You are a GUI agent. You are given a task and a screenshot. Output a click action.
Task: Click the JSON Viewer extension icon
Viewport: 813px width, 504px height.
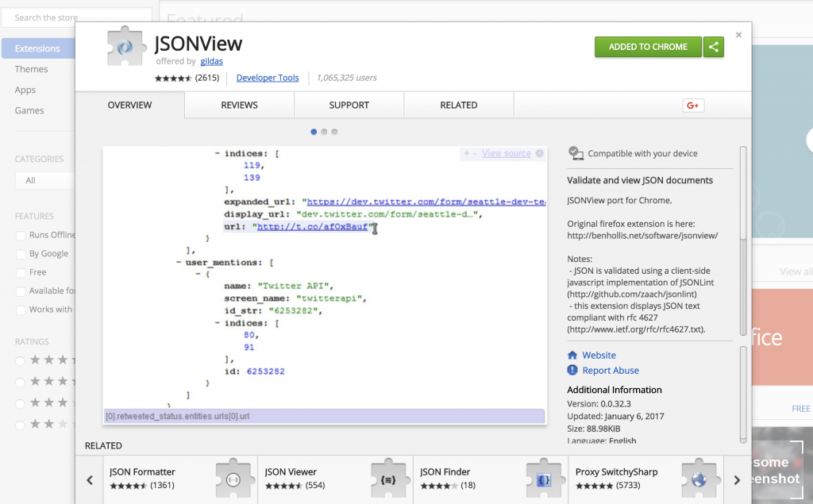pos(389,479)
